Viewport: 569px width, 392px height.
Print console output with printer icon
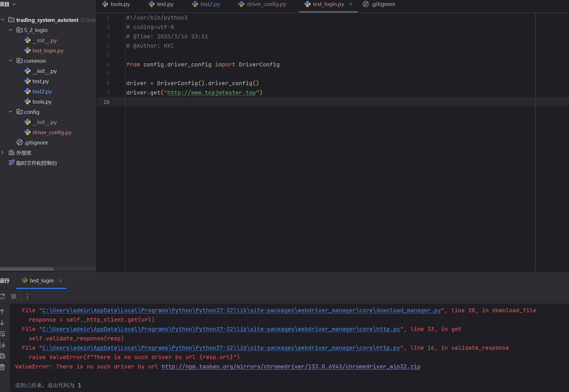coord(2,356)
